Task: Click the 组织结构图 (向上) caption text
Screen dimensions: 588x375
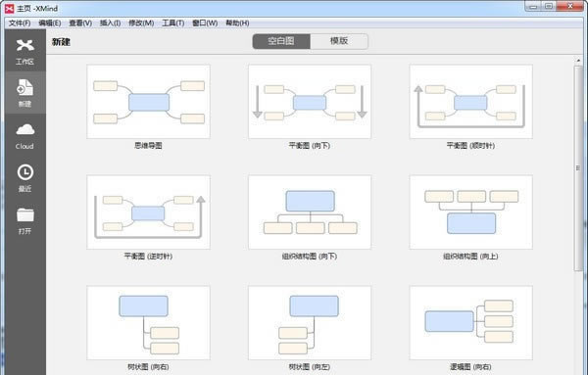Action: 471,257
